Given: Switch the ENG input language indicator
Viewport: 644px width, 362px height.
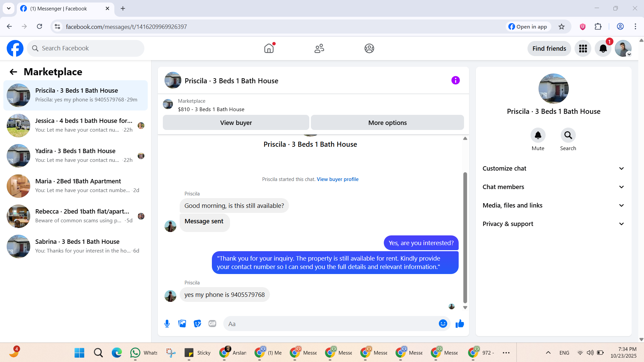Looking at the screenshot, I should click(x=564, y=353).
